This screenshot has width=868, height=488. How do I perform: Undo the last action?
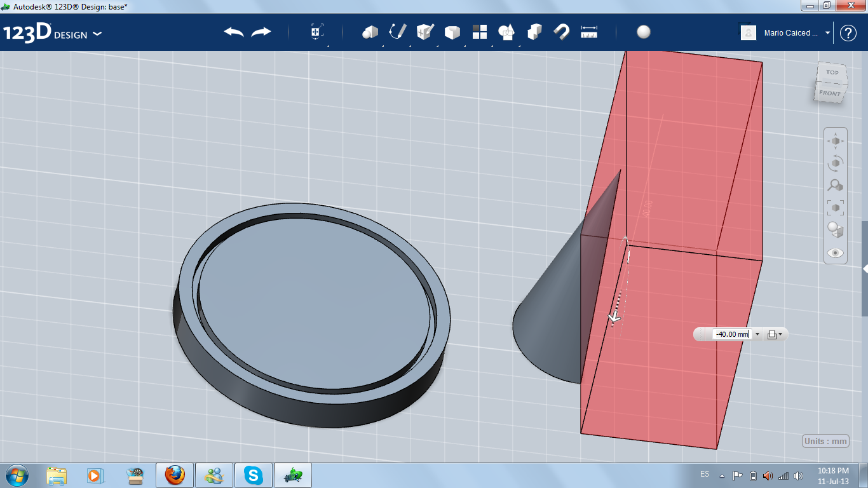(234, 32)
